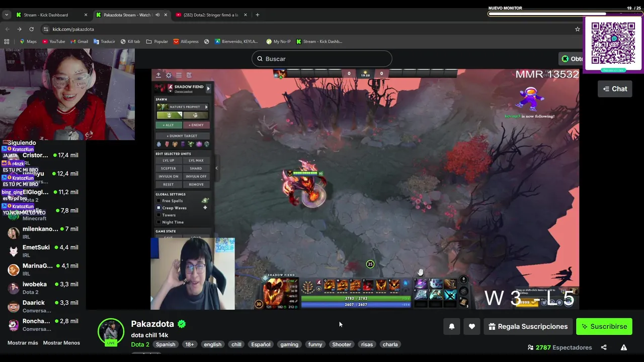Open Pakazdota's profile avatar
Viewport: 644px width, 362px height.
point(111,332)
